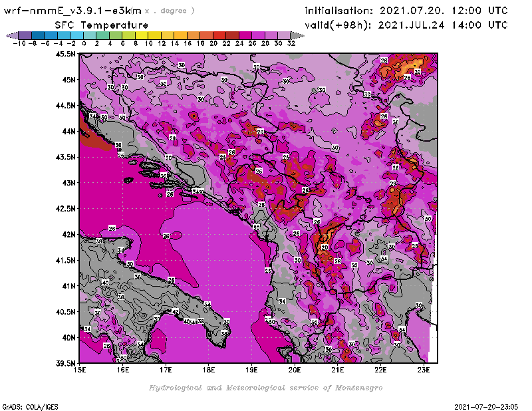Image resolution: width=532 pixels, height=411 pixels.
Task: Click the '22E' longitude axis label
Action: 380,370
